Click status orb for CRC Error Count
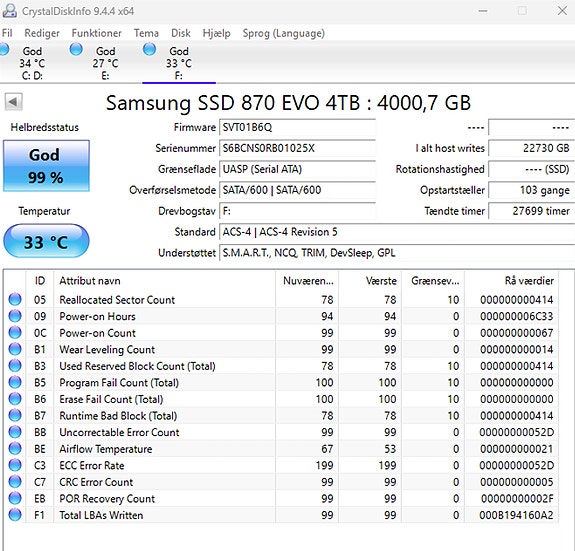 [15, 482]
